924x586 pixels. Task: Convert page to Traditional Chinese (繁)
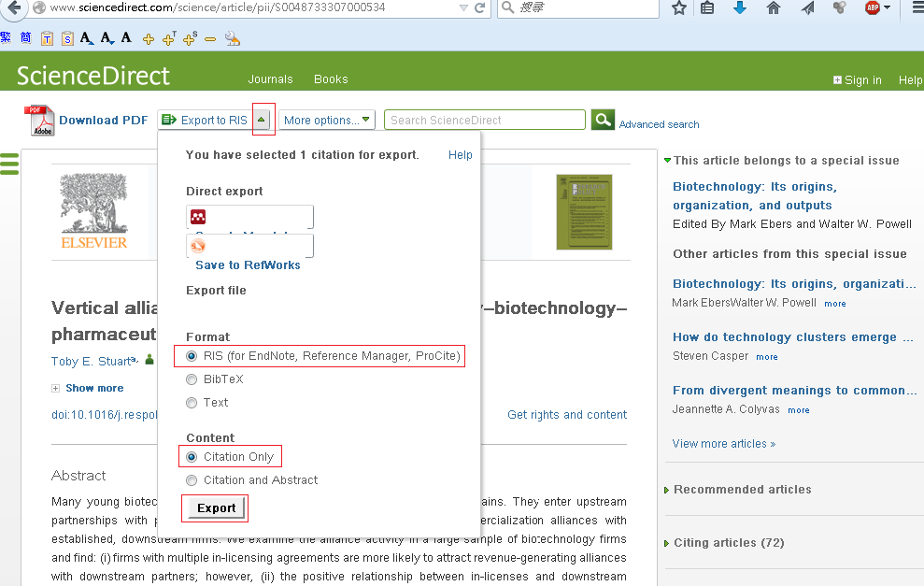tap(6, 38)
